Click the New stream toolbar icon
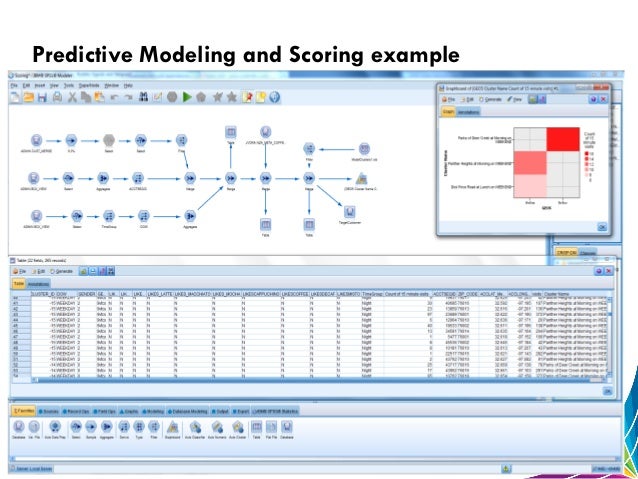 [15, 97]
